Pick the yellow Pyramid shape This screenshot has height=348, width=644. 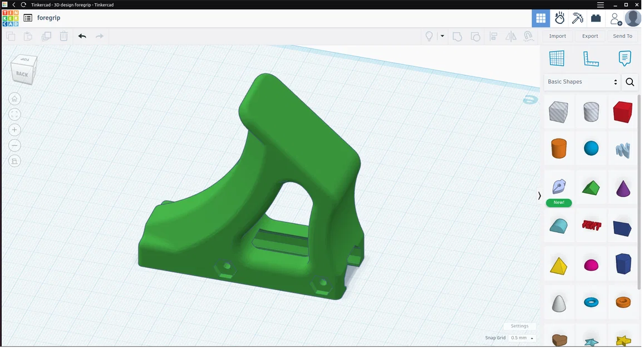pyautogui.click(x=559, y=266)
